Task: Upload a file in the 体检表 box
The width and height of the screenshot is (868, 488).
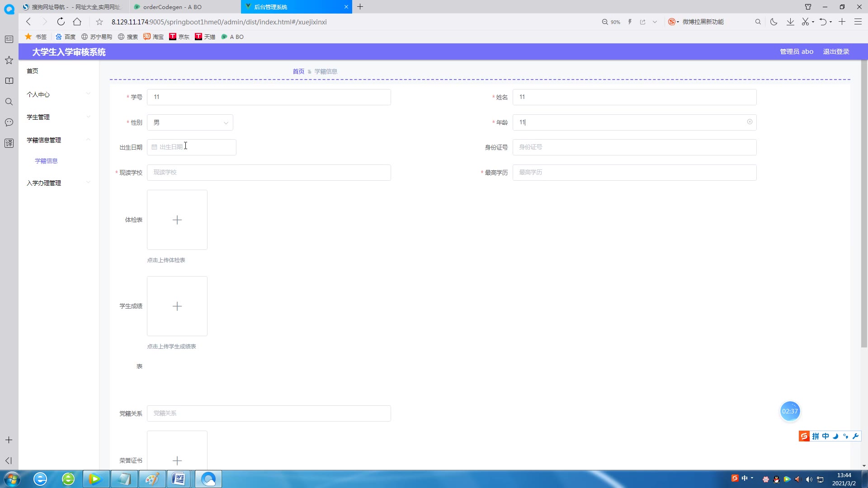Action: pyautogui.click(x=177, y=220)
